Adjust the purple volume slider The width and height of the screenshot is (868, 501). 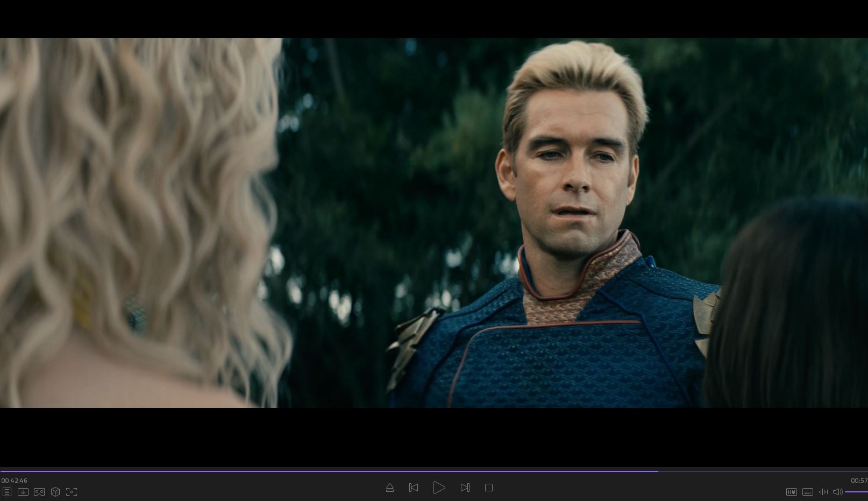tap(856, 492)
